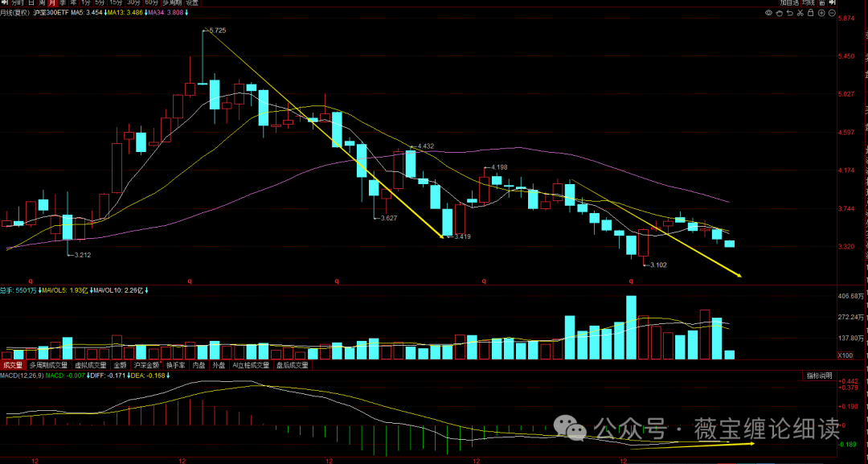The height and width of the screenshot is (464, 868).
Task: Choose the 1分 minute period
Action: point(84,2)
